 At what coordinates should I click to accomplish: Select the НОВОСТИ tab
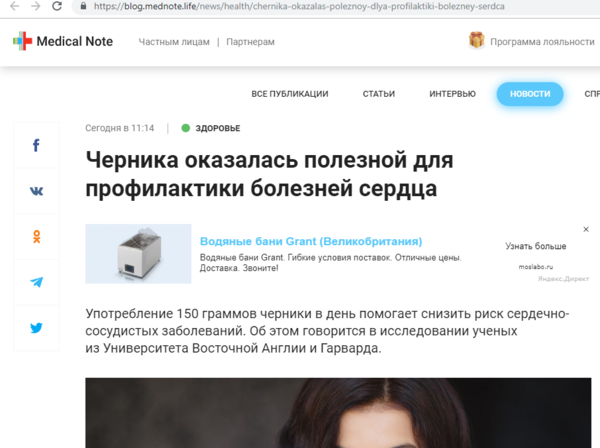click(x=530, y=94)
